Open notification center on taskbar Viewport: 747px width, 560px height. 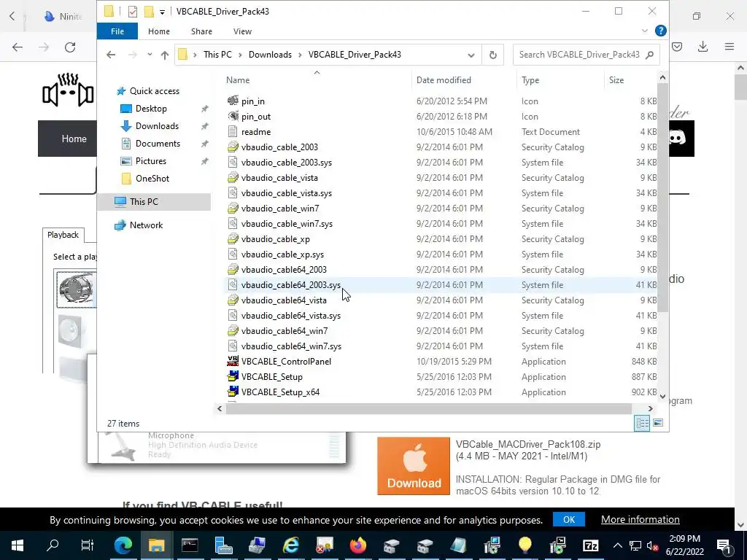pyautogui.click(x=723, y=545)
